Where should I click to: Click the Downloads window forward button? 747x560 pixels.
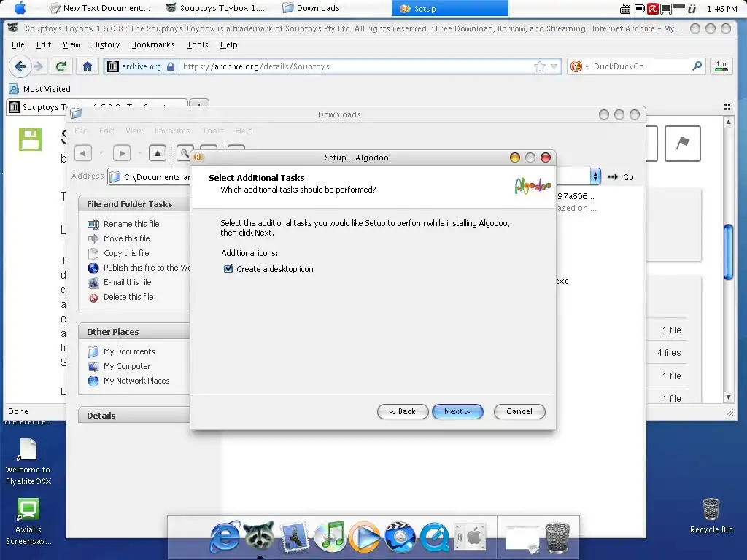point(122,153)
